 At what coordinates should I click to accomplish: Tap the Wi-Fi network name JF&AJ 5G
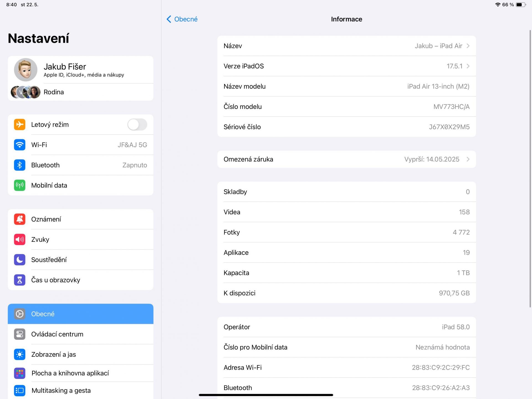point(132,145)
